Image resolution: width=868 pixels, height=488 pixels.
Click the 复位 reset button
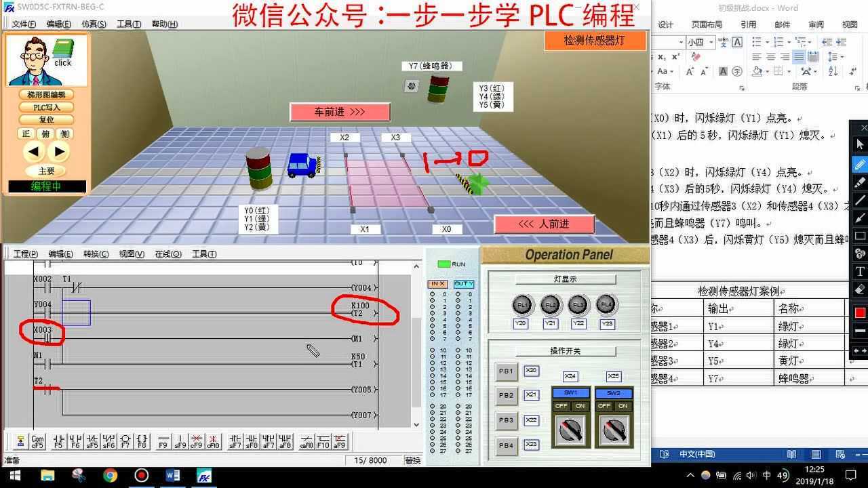pyautogui.click(x=45, y=120)
